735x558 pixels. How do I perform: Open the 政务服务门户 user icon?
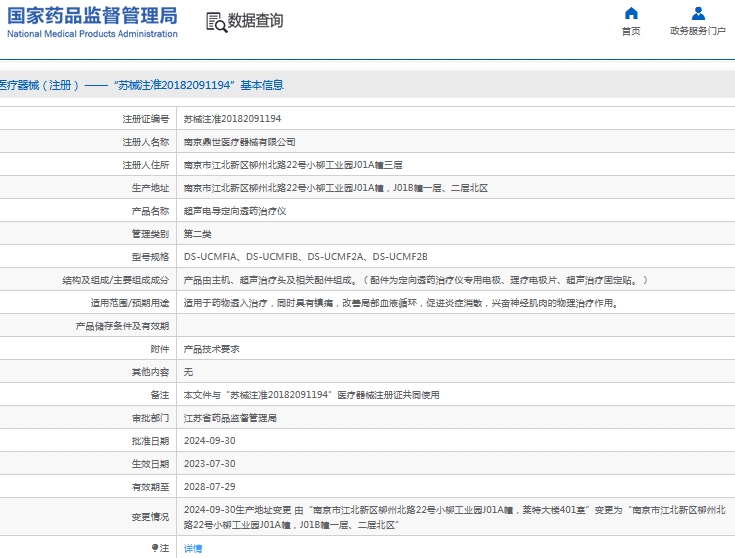pyautogui.click(x=698, y=13)
